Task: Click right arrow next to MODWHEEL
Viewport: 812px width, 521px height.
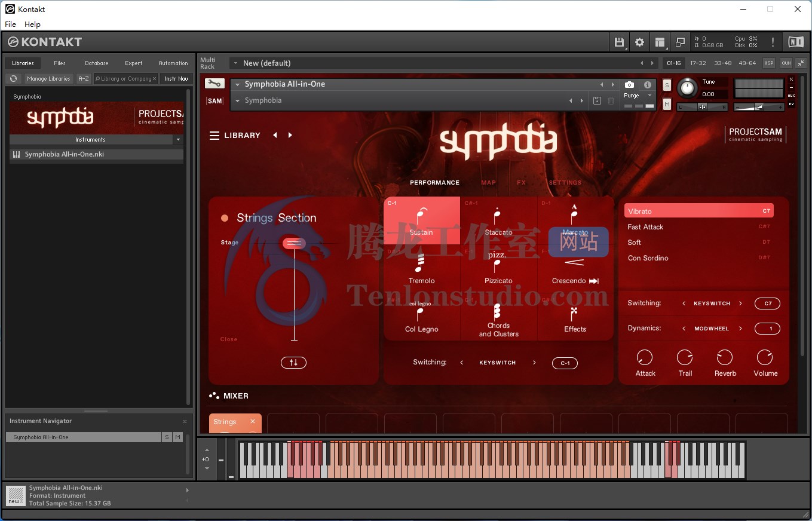Action: (740, 329)
